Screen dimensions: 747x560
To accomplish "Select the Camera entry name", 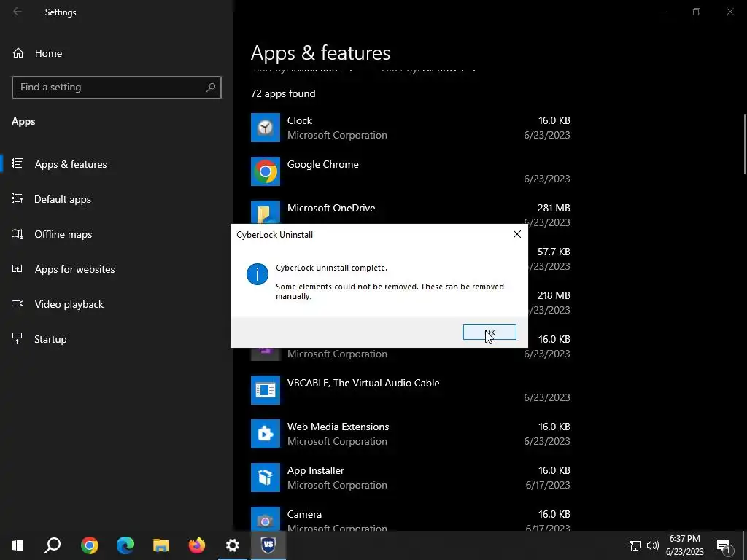I will pyautogui.click(x=304, y=514).
